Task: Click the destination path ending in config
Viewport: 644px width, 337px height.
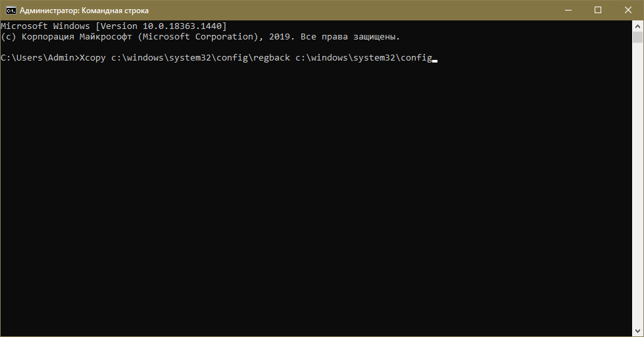Action: (363, 58)
